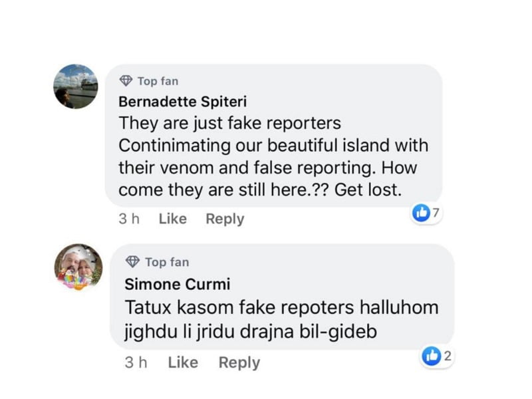The width and height of the screenshot is (532, 399).
Task: Click the comment text 'Tatux kasom fake repoters'
Action: coord(239,307)
